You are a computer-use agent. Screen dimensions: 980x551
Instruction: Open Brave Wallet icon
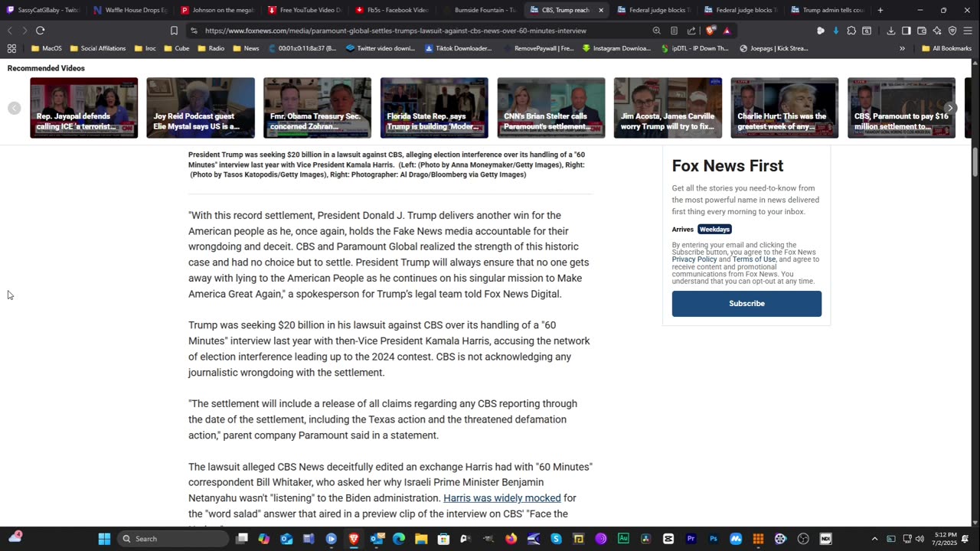point(922,31)
